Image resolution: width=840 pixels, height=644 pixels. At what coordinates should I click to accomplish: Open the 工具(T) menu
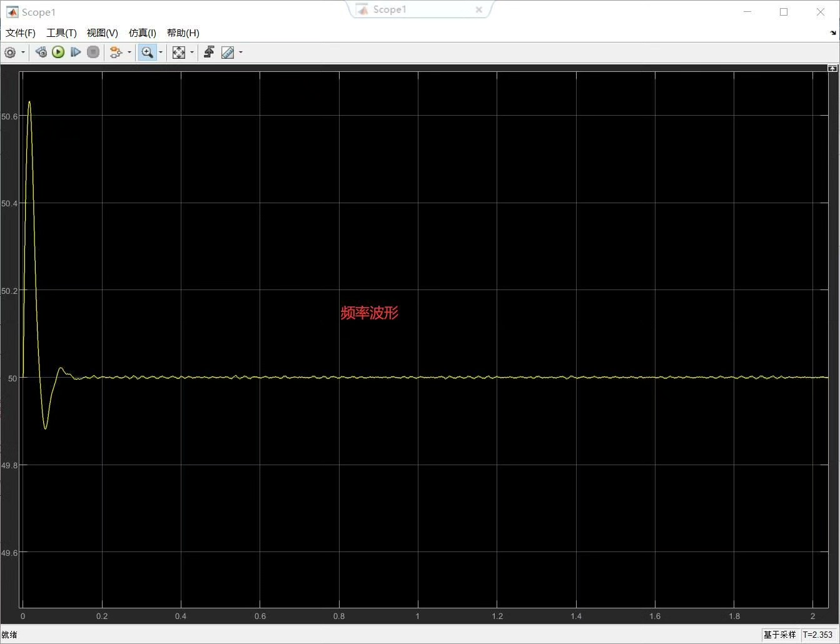tap(61, 33)
